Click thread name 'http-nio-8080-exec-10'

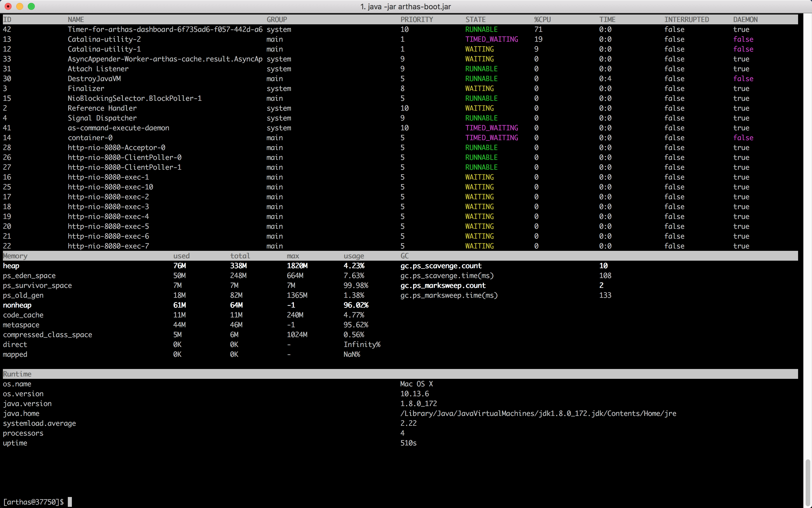pyautogui.click(x=110, y=187)
